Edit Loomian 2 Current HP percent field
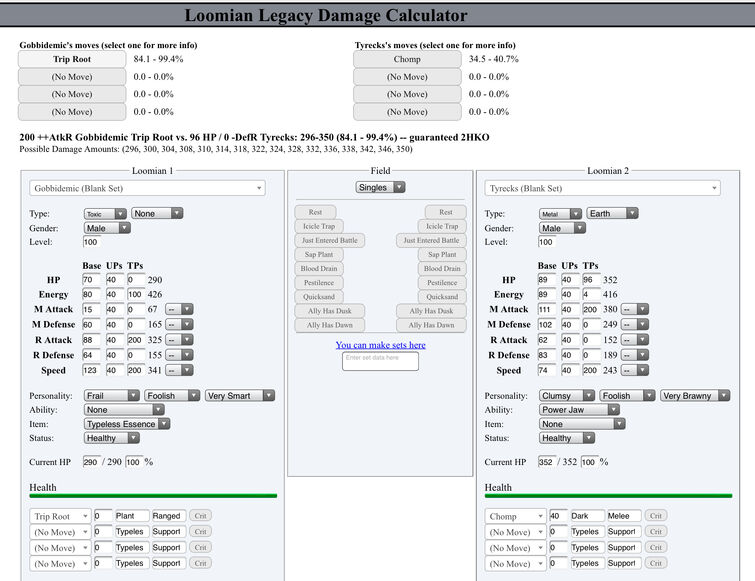 pyautogui.click(x=589, y=462)
